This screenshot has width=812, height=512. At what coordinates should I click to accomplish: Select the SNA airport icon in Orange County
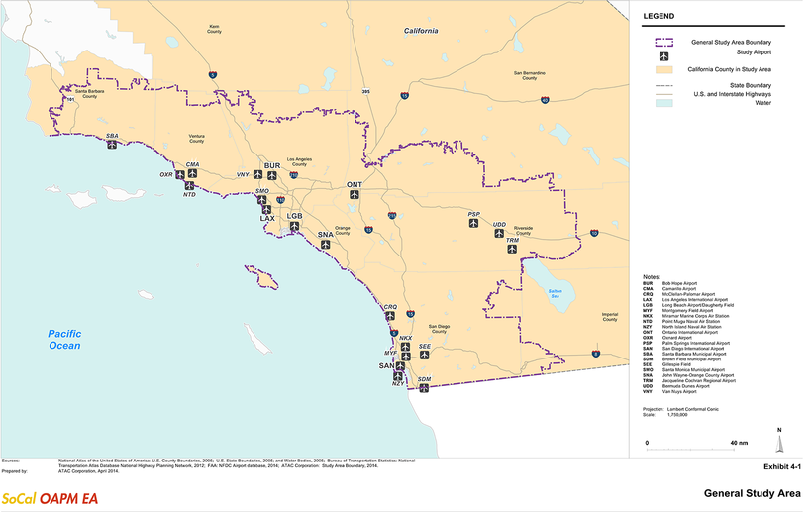tap(325, 245)
